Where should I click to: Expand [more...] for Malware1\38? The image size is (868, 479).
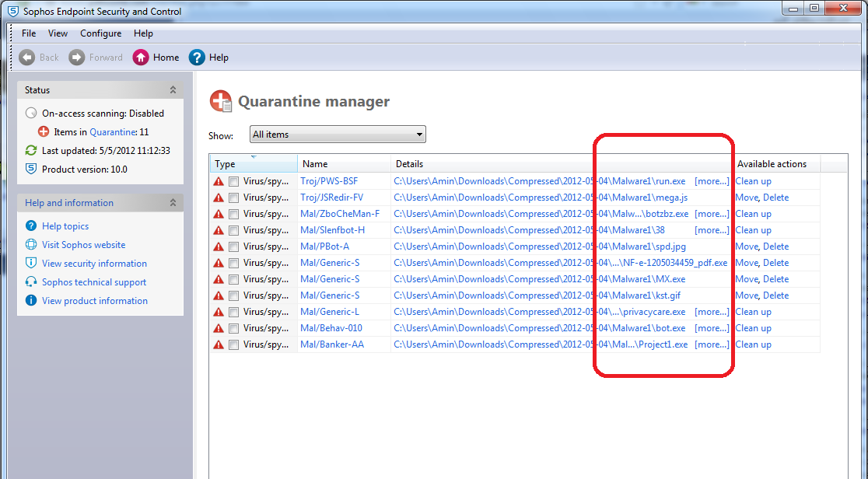[x=712, y=230]
